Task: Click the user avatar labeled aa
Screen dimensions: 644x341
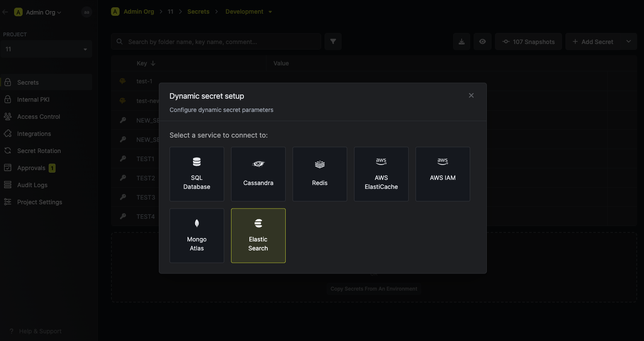Action: pyautogui.click(x=87, y=12)
